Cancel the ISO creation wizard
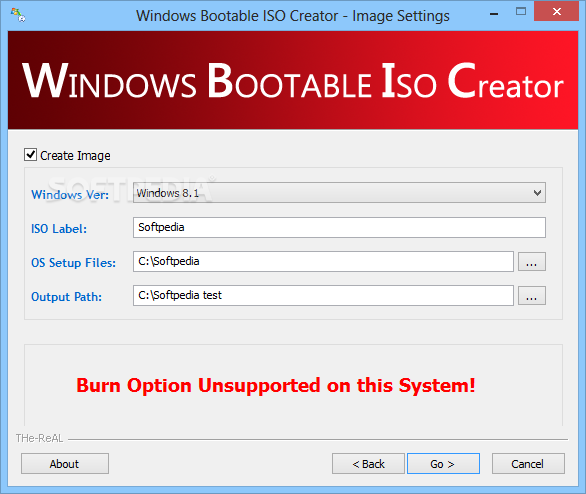 coord(528,464)
